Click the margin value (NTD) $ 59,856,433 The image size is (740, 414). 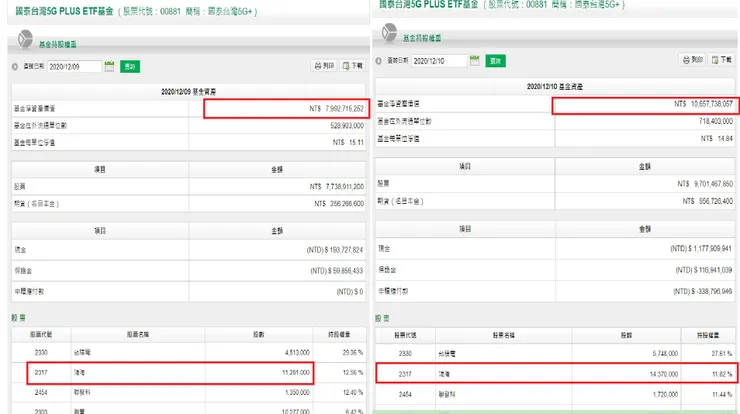(x=336, y=271)
